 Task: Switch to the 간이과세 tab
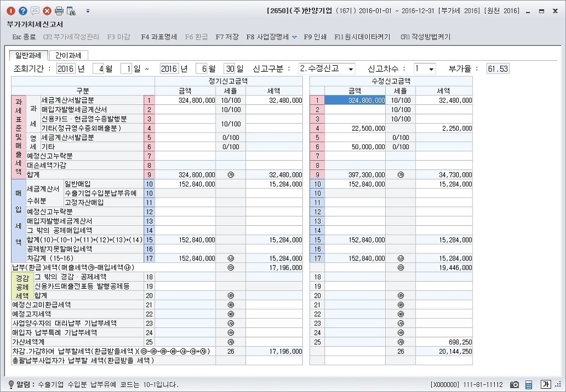pyautogui.click(x=68, y=55)
